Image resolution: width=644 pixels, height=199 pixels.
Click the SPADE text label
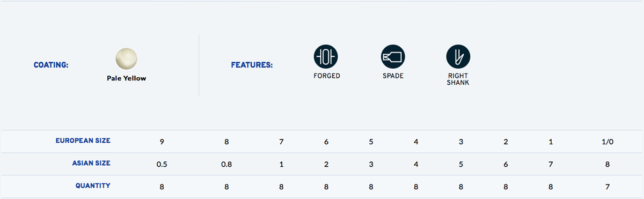(x=393, y=76)
